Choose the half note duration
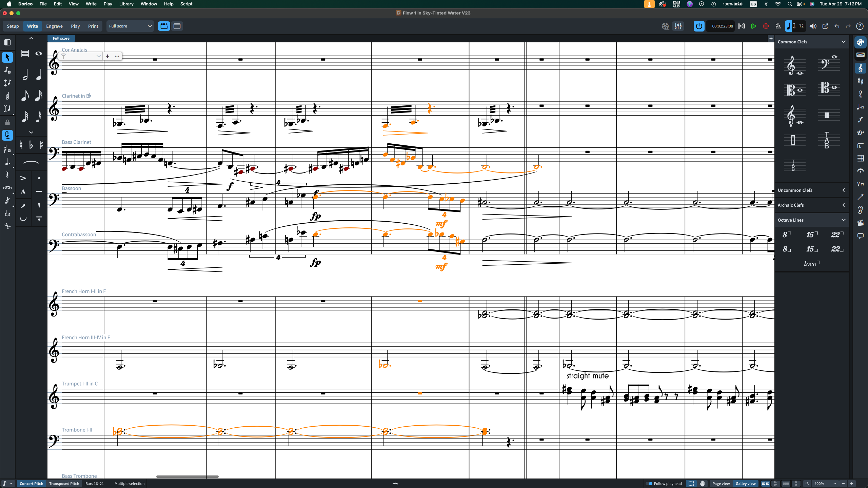Viewport: 868px width, 488px height. pos(25,75)
